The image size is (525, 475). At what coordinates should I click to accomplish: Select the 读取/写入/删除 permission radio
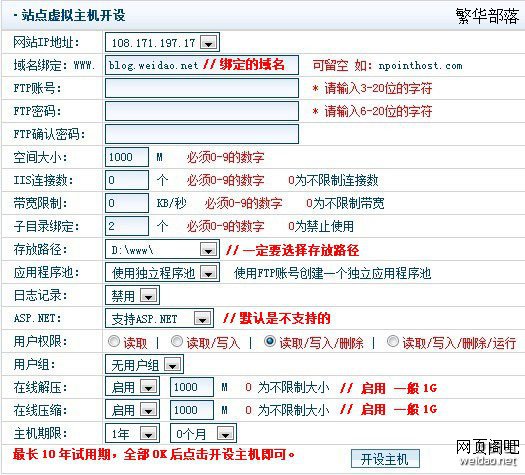pyautogui.click(x=270, y=341)
